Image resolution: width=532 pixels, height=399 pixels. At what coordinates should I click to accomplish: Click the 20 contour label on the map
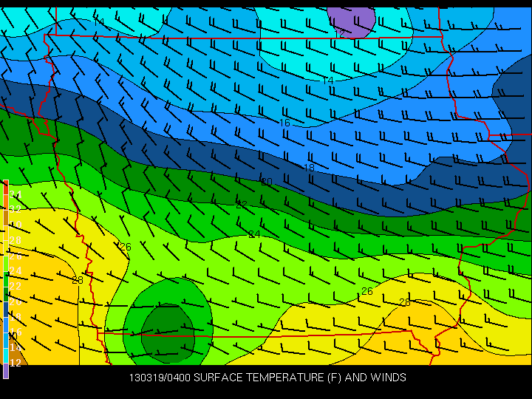pos(267,182)
